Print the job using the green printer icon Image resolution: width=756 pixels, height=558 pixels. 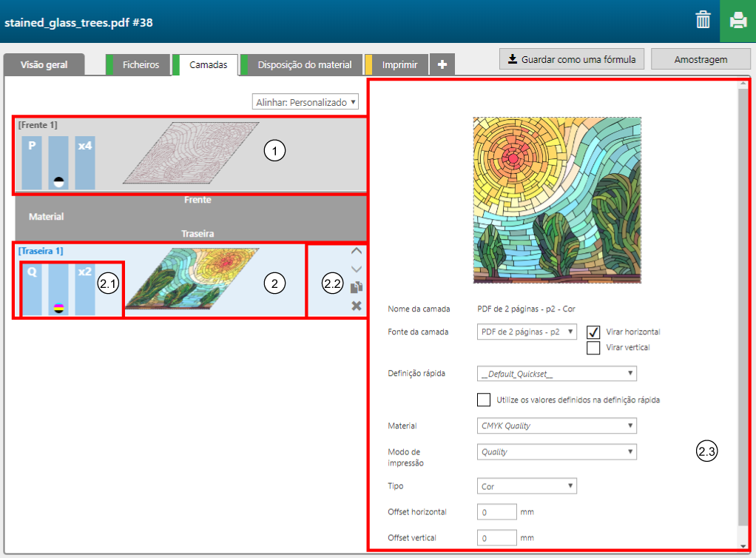tap(738, 21)
